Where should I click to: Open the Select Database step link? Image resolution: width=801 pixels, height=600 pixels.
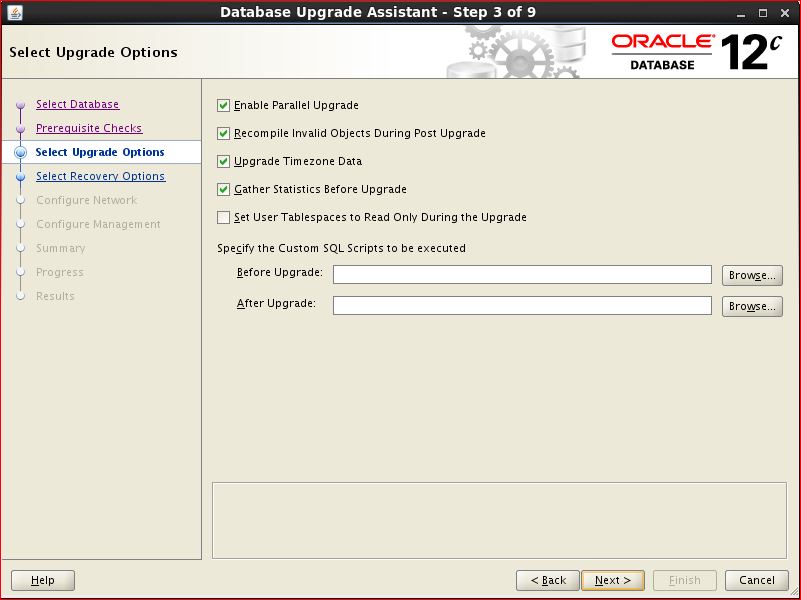point(77,104)
